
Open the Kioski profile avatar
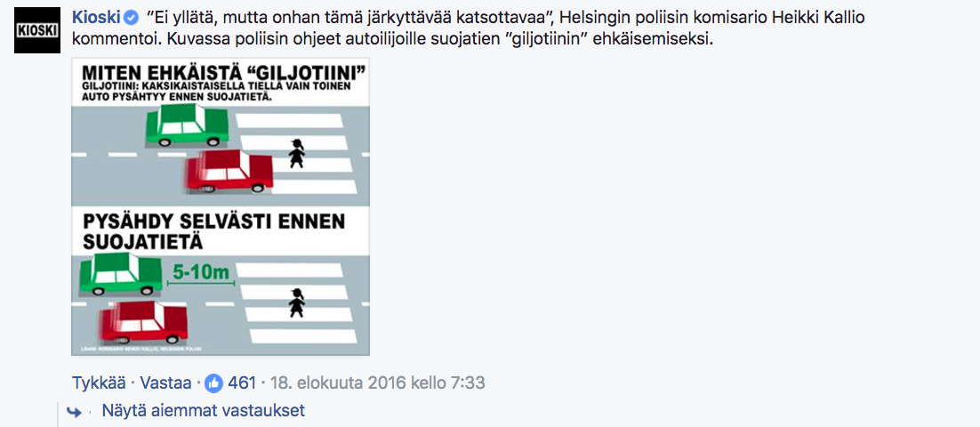pyautogui.click(x=36, y=31)
